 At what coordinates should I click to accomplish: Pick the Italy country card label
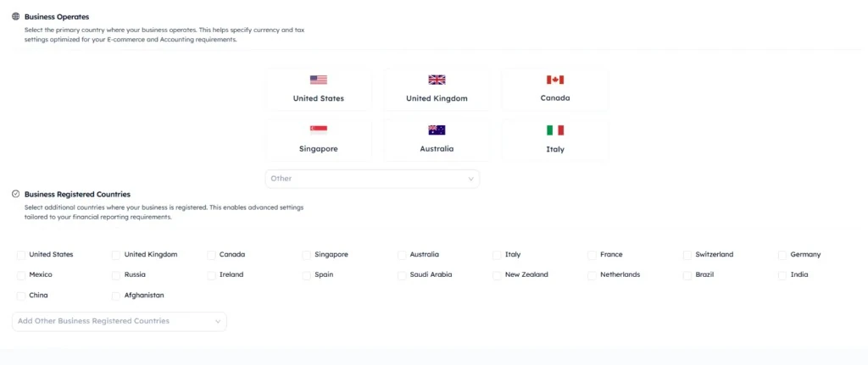[555, 149]
